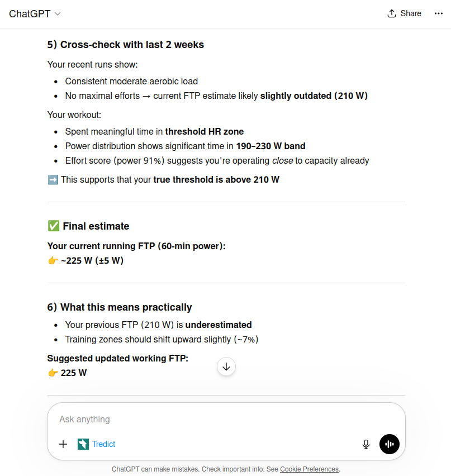
Task: Click the microphone dictation icon
Action: [366, 444]
